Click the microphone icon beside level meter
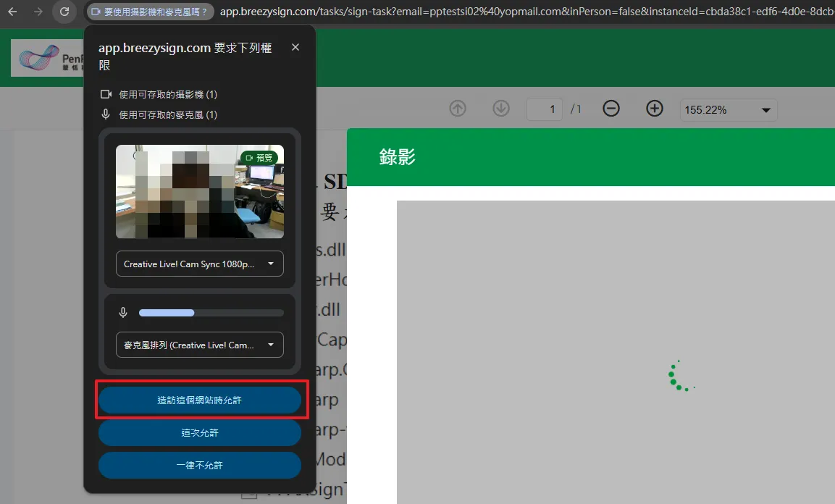The height and width of the screenshot is (504, 835). 123,313
